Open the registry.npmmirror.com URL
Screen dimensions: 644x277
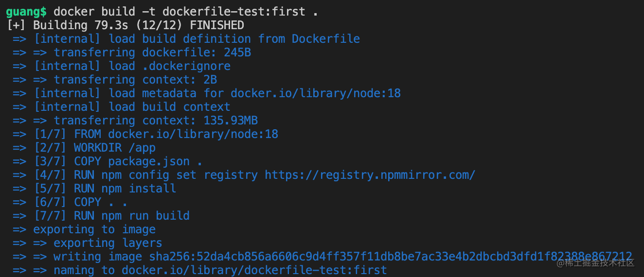[370, 175]
